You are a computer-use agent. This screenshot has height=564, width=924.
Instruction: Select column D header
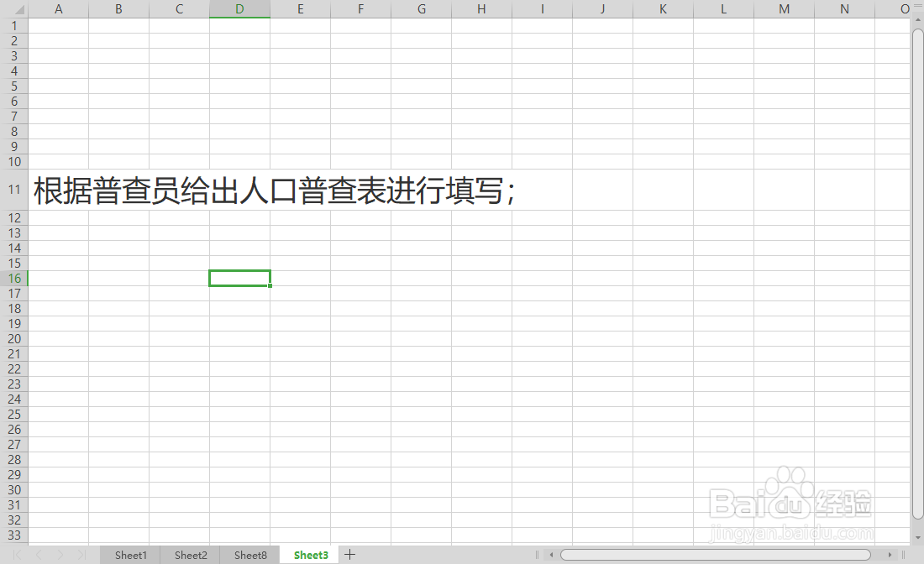point(239,8)
